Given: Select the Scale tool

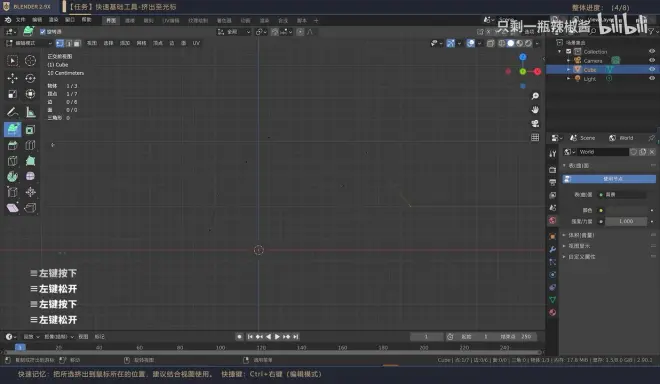Looking at the screenshot, I should pos(13,94).
